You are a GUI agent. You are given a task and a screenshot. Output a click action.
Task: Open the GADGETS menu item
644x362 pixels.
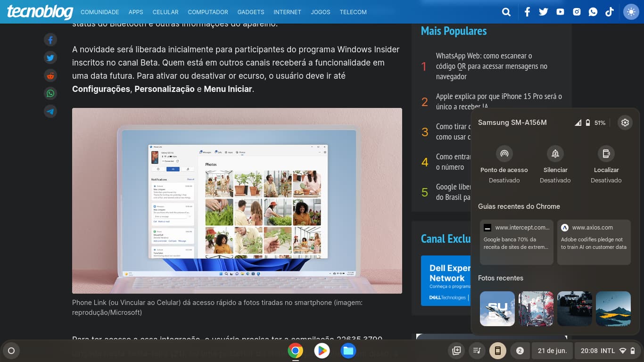tap(251, 12)
